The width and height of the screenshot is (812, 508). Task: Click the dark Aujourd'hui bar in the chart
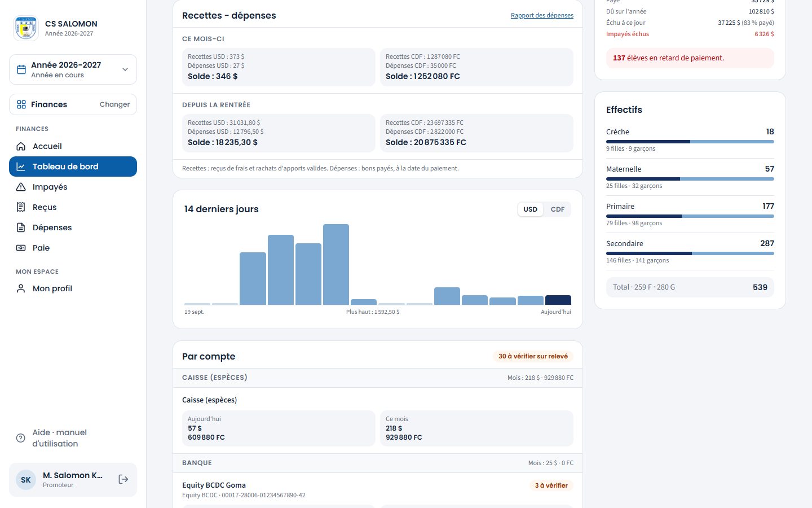(558, 300)
